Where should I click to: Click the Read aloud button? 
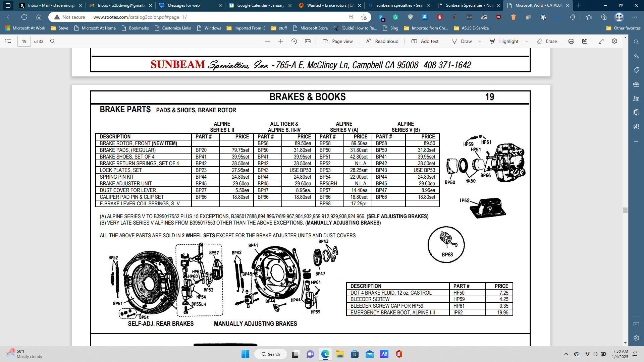point(382,41)
